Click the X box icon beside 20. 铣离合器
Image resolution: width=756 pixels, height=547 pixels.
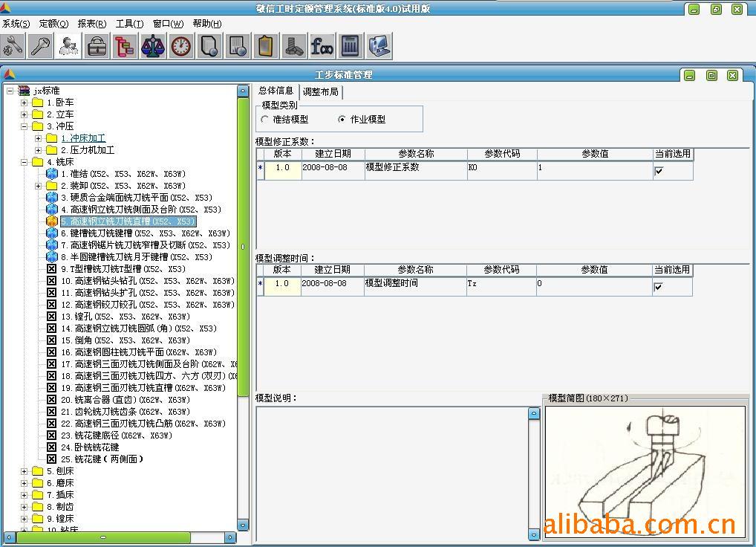(51, 399)
